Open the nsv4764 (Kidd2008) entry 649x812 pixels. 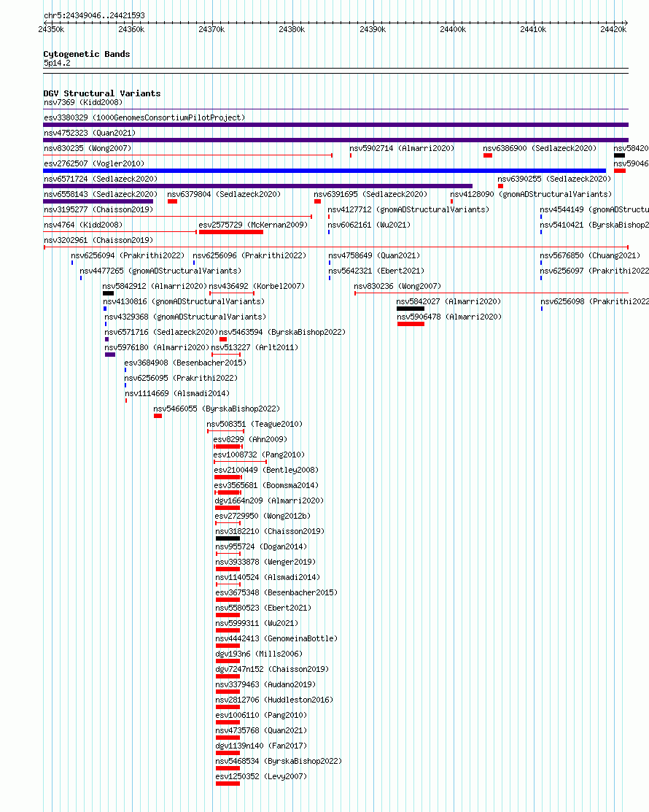pyautogui.click(x=83, y=225)
